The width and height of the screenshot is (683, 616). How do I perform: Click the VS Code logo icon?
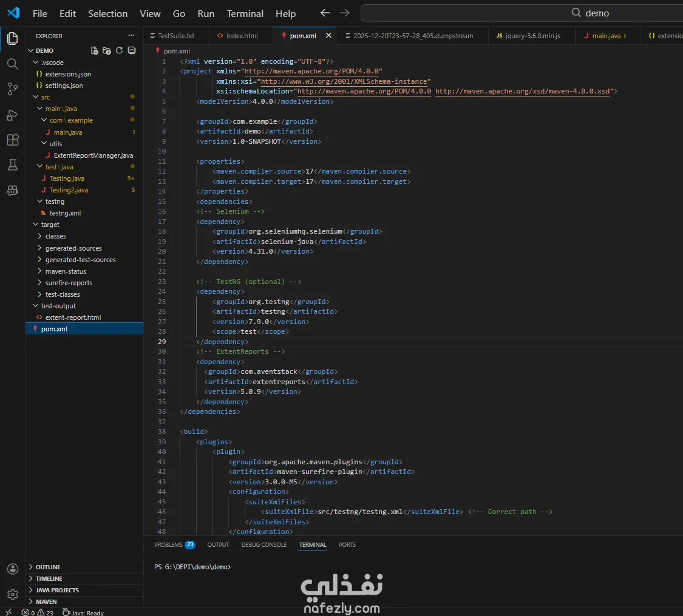(13, 13)
